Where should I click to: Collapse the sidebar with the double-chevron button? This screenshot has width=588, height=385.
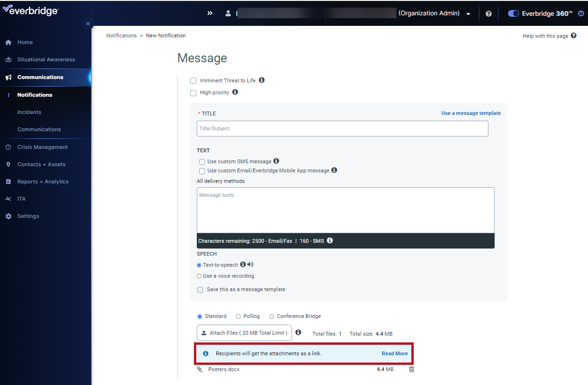pos(88,23)
